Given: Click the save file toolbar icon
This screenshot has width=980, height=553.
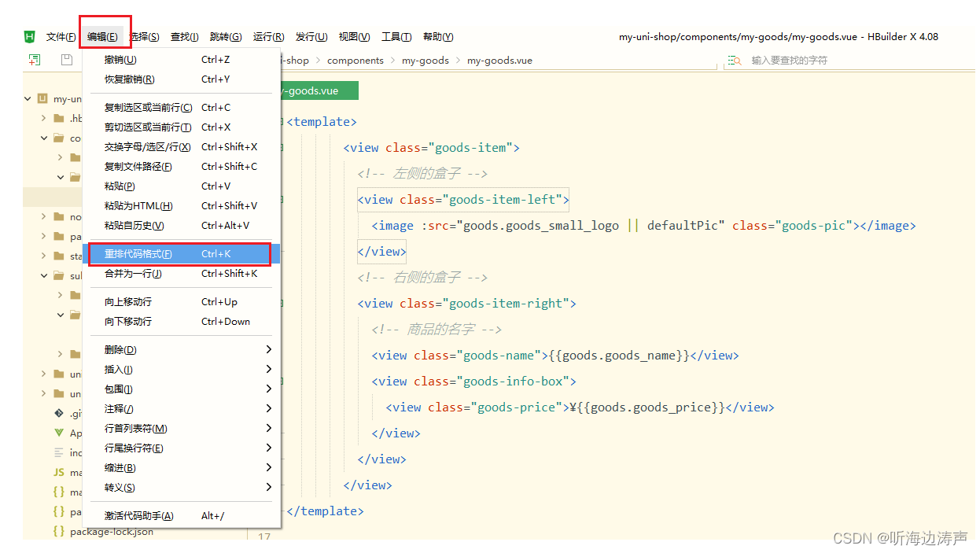Looking at the screenshot, I should [67, 60].
